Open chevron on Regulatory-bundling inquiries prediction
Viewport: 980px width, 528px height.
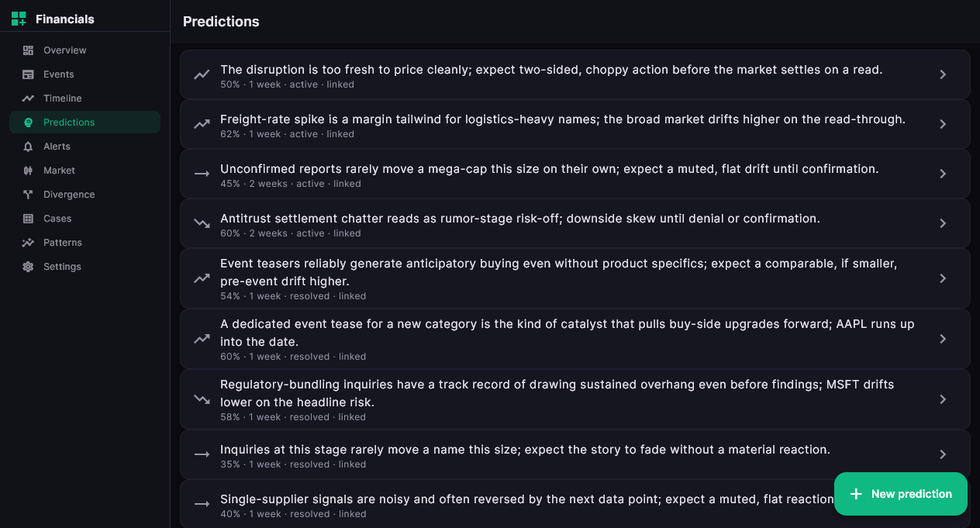[x=943, y=399]
